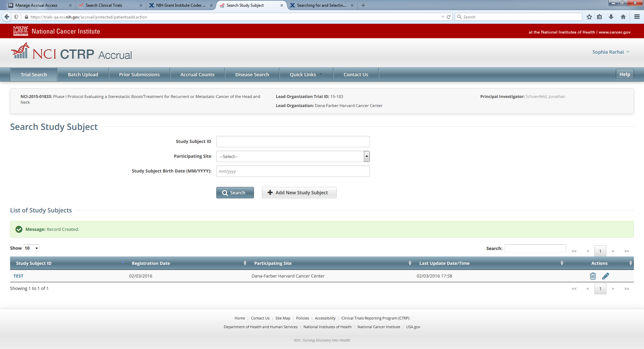This screenshot has width=644, height=349.
Task: Focus the Study Subject ID field
Action: coord(293,142)
